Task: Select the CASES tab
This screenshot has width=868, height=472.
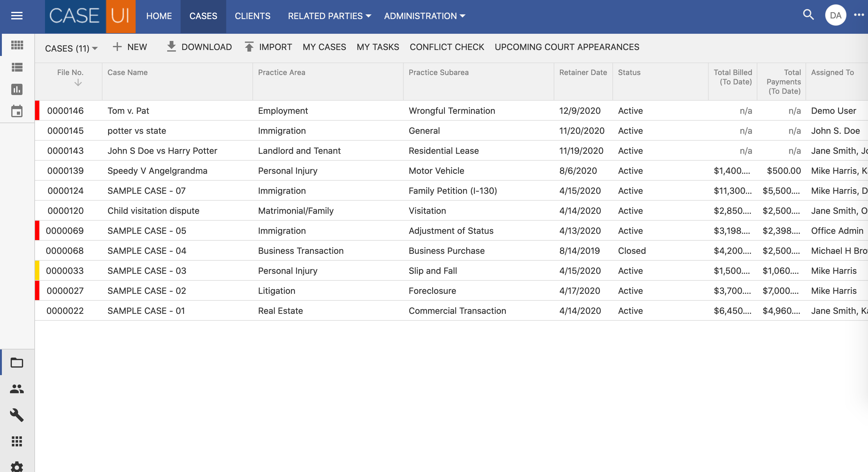Action: click(203, 16)
